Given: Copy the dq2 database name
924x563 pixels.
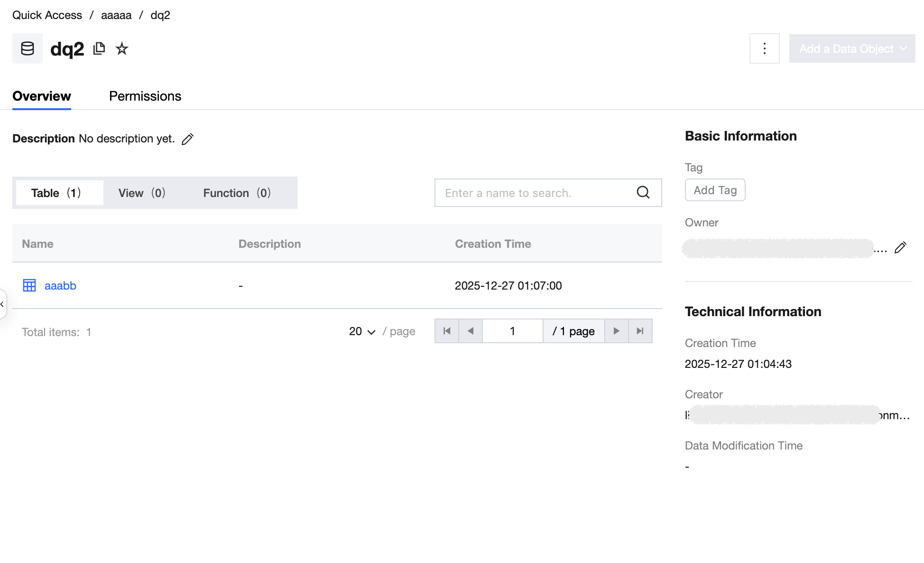Looking at the screenshot, I should click(99, 48).
